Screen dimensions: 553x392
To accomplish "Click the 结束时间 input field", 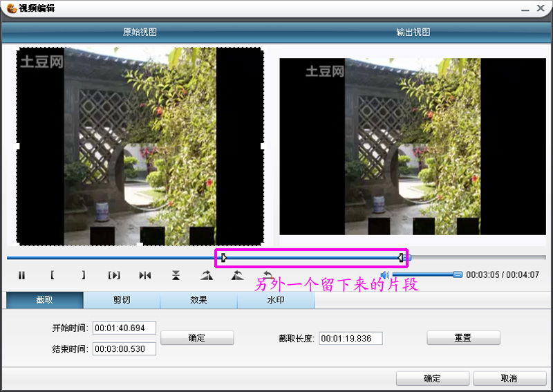I will pyautogui.click(x=124, y=349).
